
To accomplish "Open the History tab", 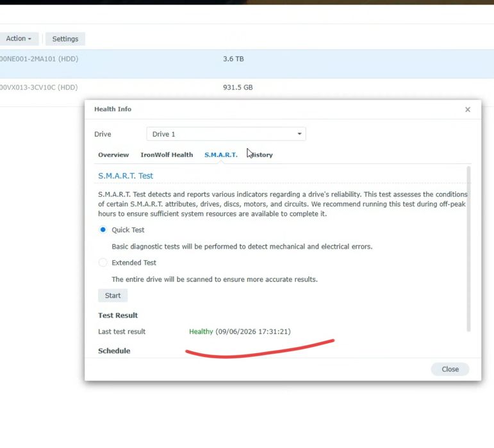I will (x=260, y=154).
